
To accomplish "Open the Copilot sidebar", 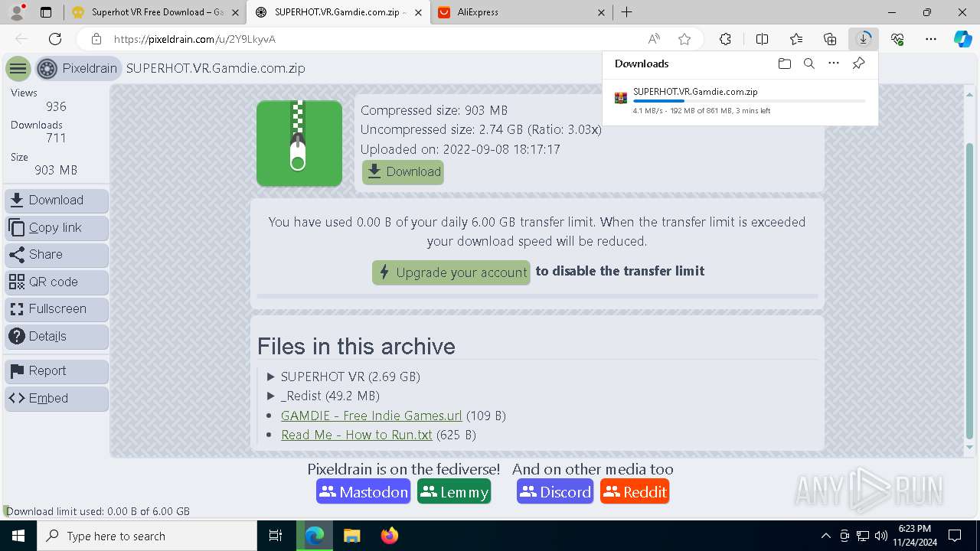I will point(962,39).
